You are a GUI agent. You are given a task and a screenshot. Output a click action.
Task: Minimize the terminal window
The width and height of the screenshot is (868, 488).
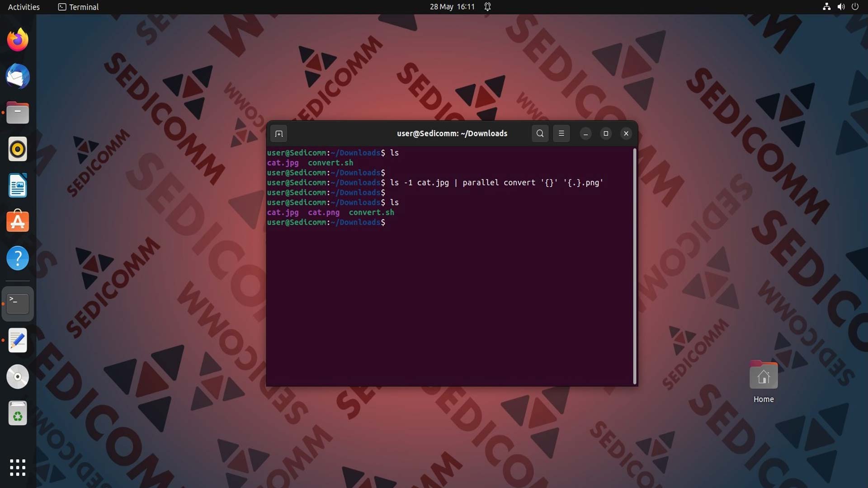(585, 133)
